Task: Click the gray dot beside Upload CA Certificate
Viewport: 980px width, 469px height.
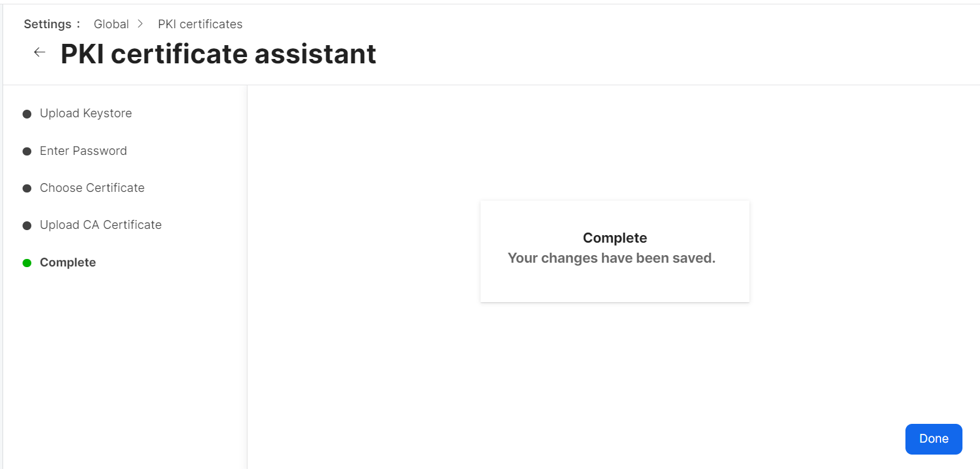Action: click(27, 226)
